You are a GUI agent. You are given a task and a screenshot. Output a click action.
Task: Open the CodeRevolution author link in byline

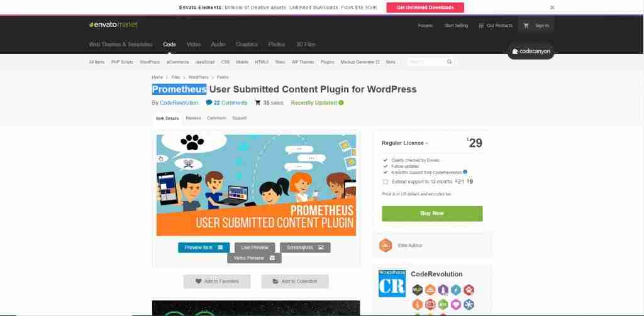pyautogui.click(x=179, y=102)
